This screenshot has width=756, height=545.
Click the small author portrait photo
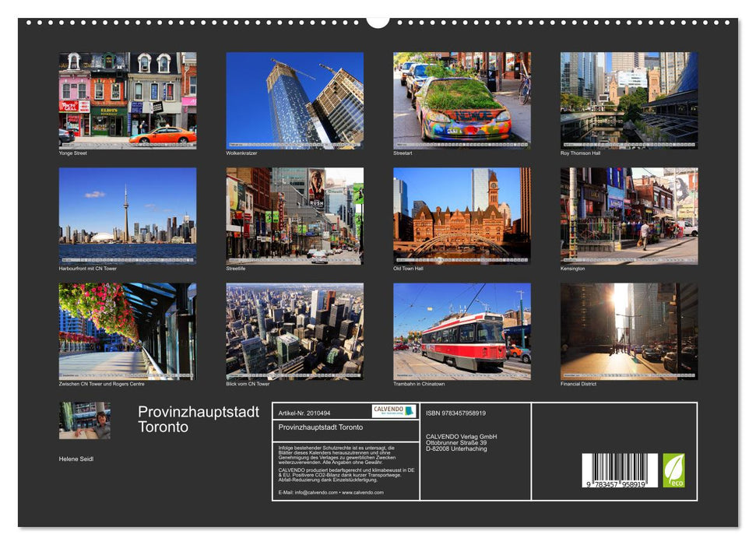coord(86,420)
